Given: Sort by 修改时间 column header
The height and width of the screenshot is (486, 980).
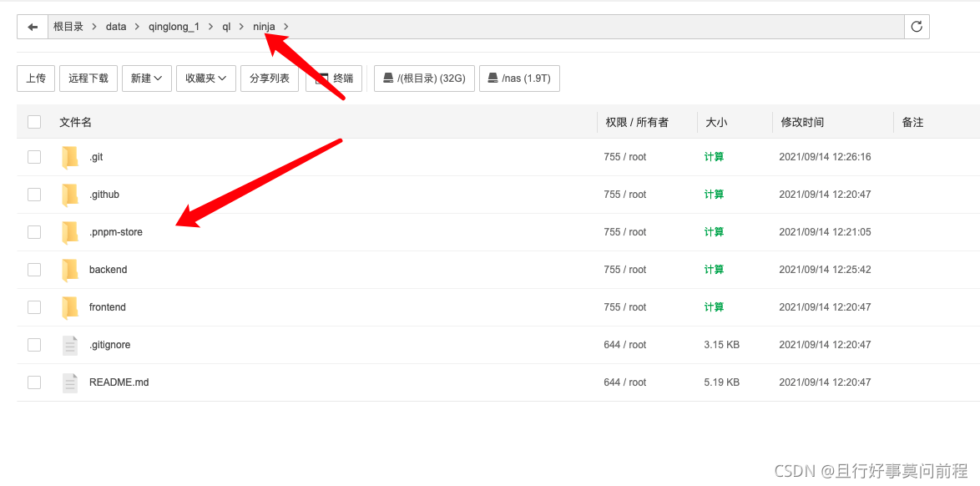Looking at the screenshot, I should tap(802, 123).
